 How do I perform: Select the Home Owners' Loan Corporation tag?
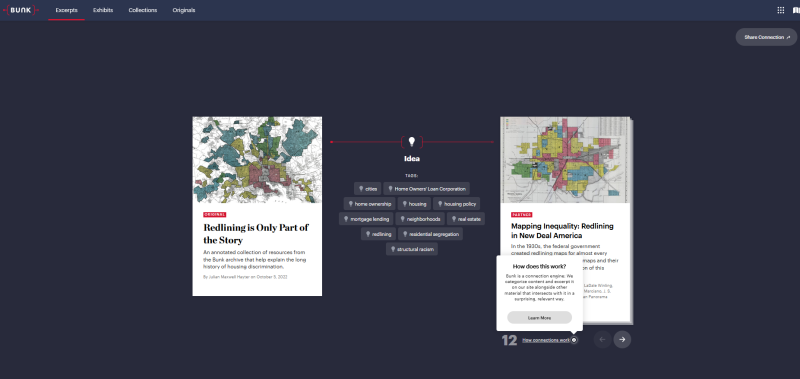tap(427, 189)
